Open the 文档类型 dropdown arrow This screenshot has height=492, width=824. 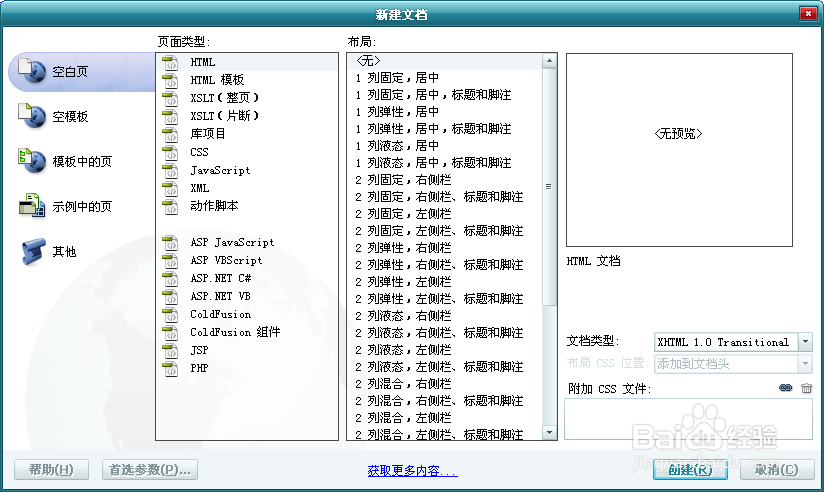pos(805,342)
